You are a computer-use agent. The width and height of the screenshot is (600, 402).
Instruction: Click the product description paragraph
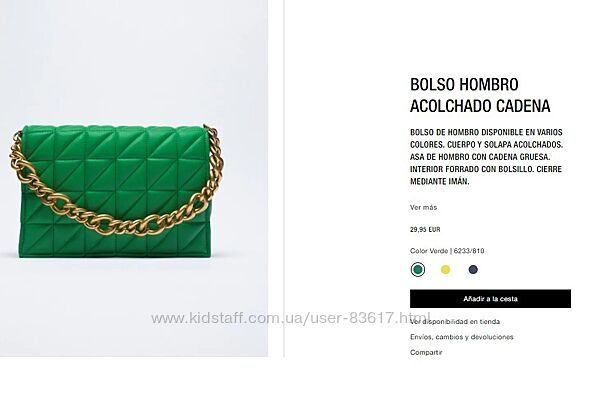pos(487,157)
